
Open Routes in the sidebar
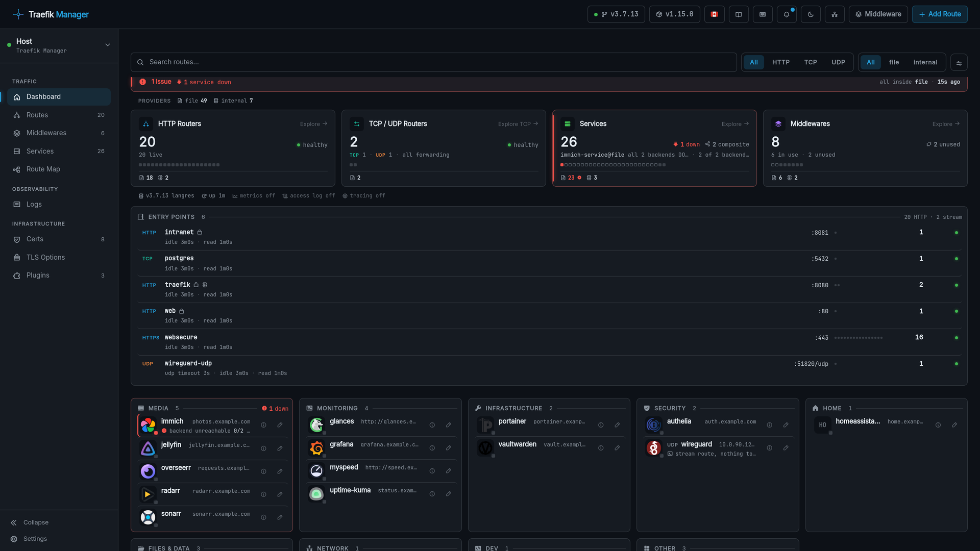click(x=59, y=115)
